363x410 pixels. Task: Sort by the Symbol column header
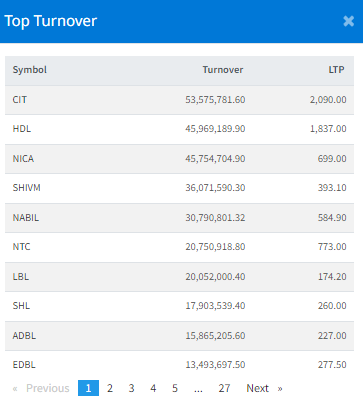coord(30,70)
